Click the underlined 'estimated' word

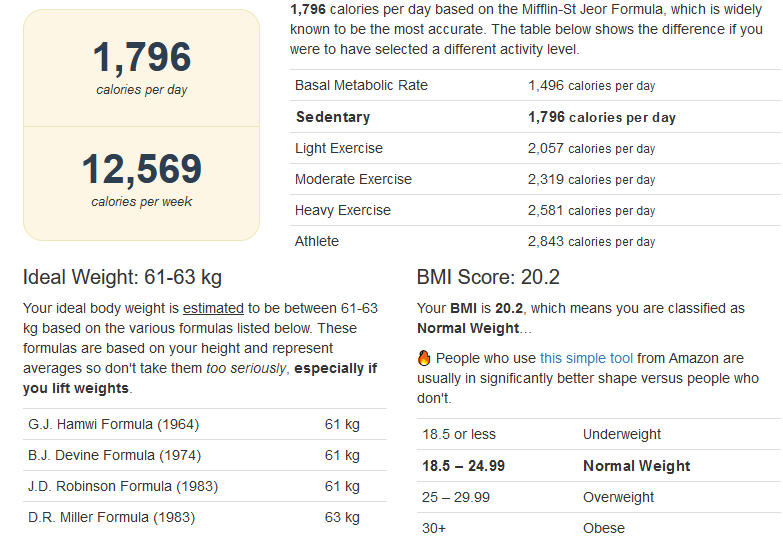click(x=213, y=308)
